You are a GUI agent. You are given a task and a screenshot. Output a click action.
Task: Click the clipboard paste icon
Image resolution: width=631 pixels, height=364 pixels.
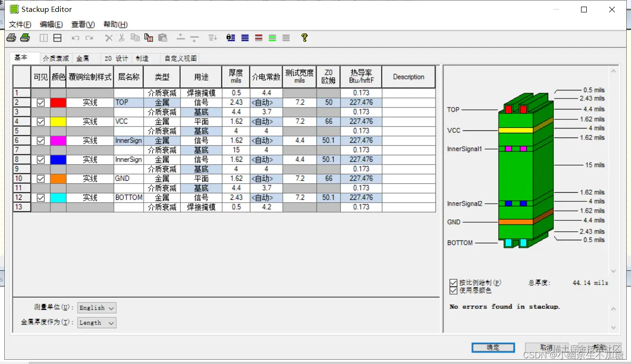tap(163, 38)
